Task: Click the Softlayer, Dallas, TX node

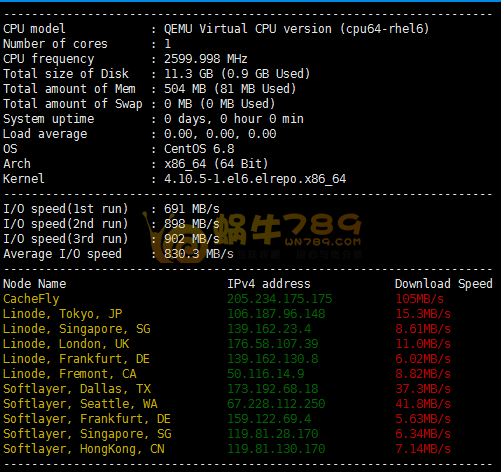Action: tap(77, 389)
